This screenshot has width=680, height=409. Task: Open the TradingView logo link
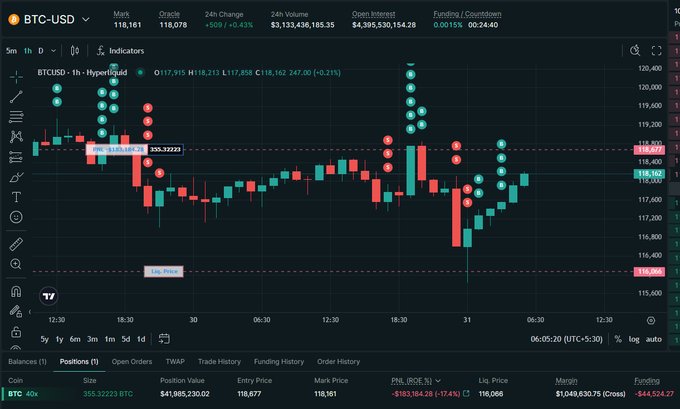(x=49, y=296)
